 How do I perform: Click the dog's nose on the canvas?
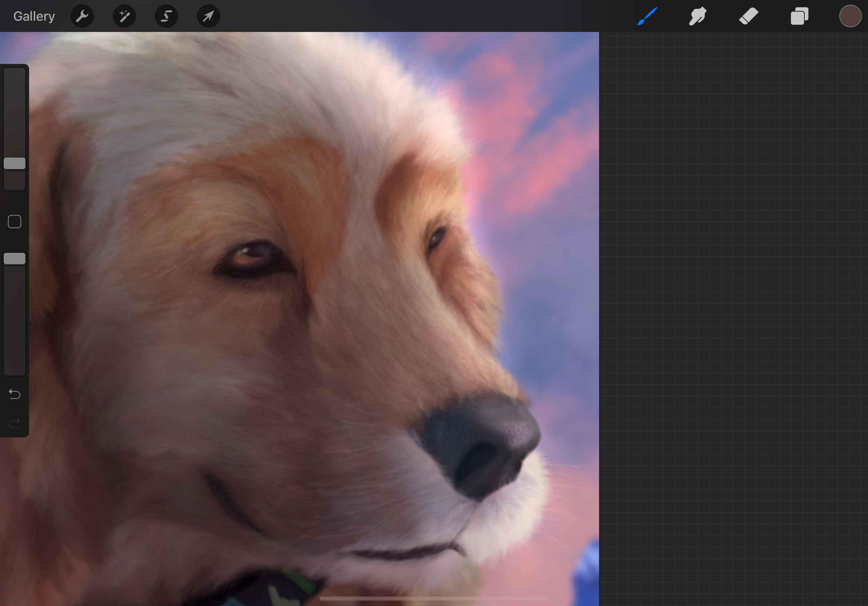click(x=481, y=447)
